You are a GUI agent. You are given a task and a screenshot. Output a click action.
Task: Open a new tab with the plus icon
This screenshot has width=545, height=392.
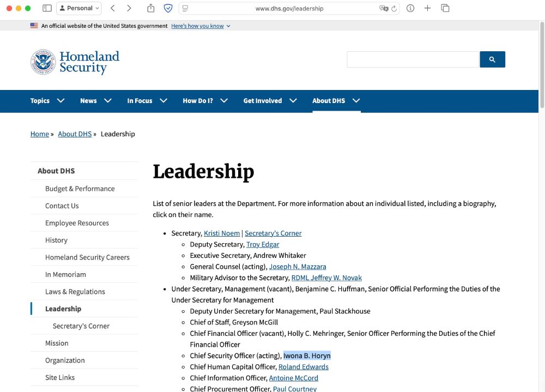click(427, 8)
